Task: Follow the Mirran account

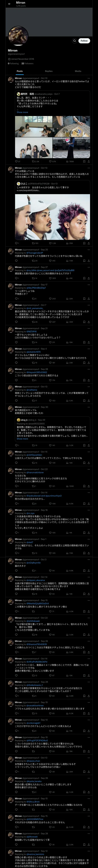Action: pos(84,41)
